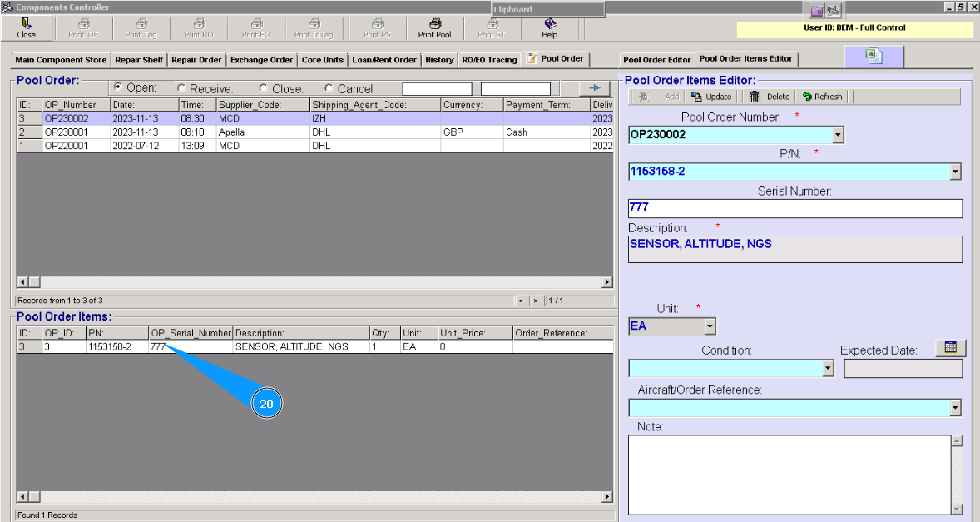This screenshot has width=980, height=522.
Task: Click the Print TIF toolbar icon
Action: tap(83, 29)
